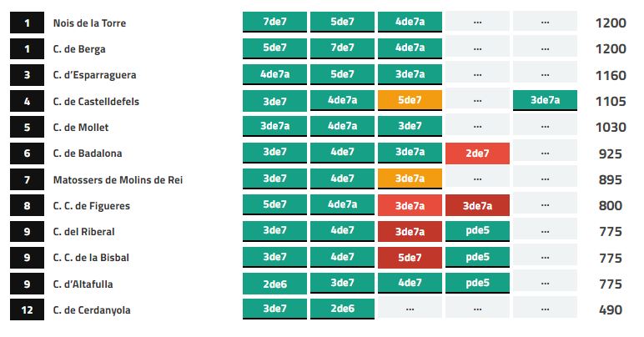Screen dimensions: 644x337
Task: Click the 3de7a fifth-round cell for Castelldefels
Action: point(545,101)
